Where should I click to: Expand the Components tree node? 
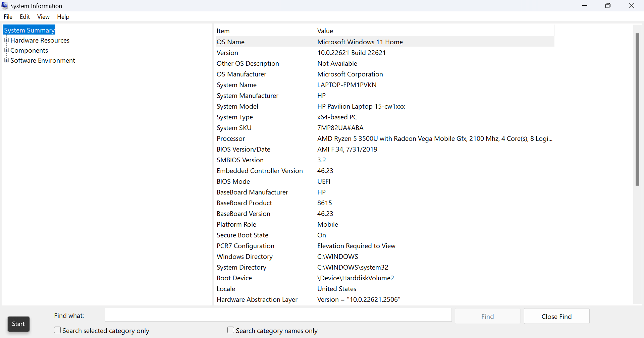(6, 50)
